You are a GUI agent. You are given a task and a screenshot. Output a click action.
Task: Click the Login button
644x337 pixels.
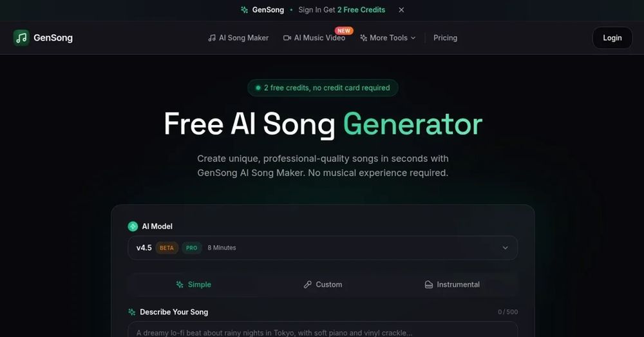pos(612,38)
